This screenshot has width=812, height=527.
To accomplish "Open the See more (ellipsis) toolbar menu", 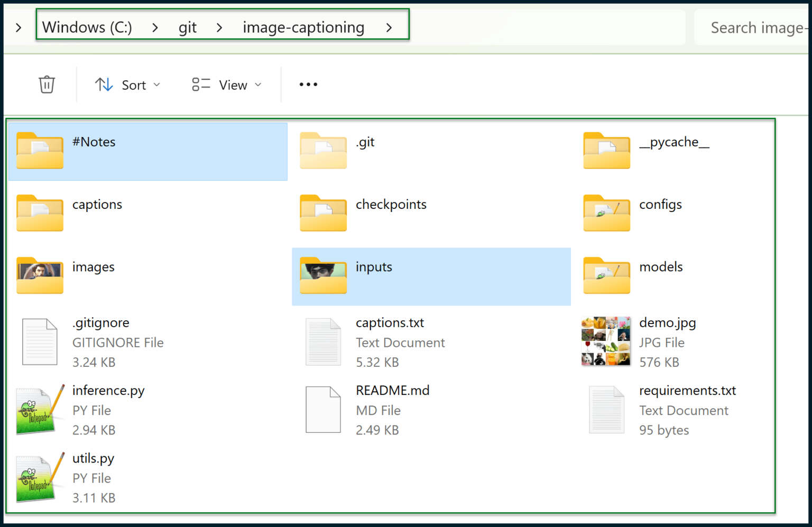I will [308, 84].
